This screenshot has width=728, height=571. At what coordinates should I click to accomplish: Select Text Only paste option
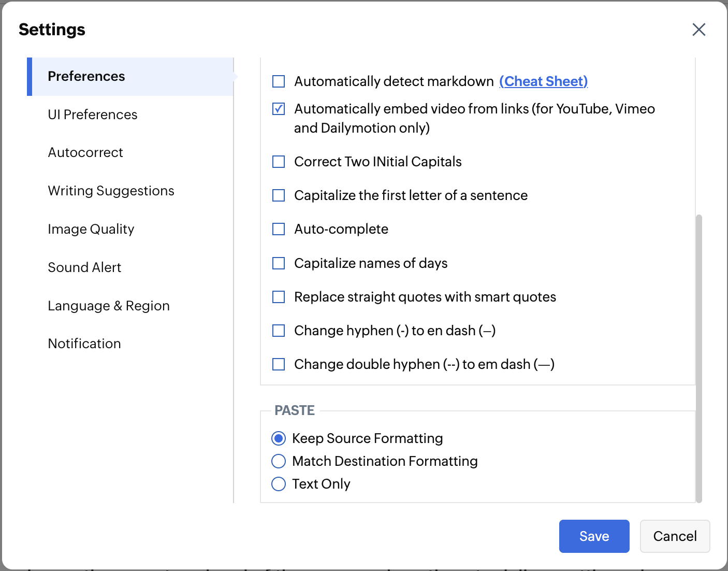click(x=279, y=484)
